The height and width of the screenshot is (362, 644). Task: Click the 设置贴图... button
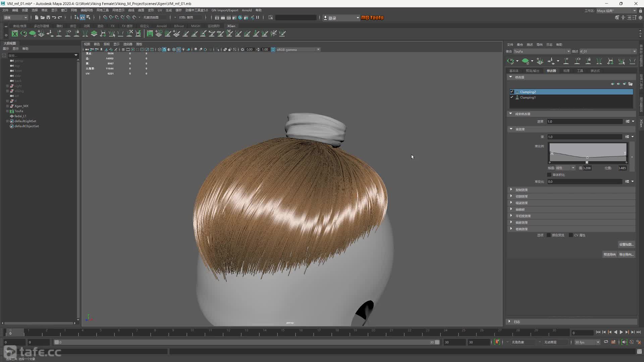pos(626,244)
